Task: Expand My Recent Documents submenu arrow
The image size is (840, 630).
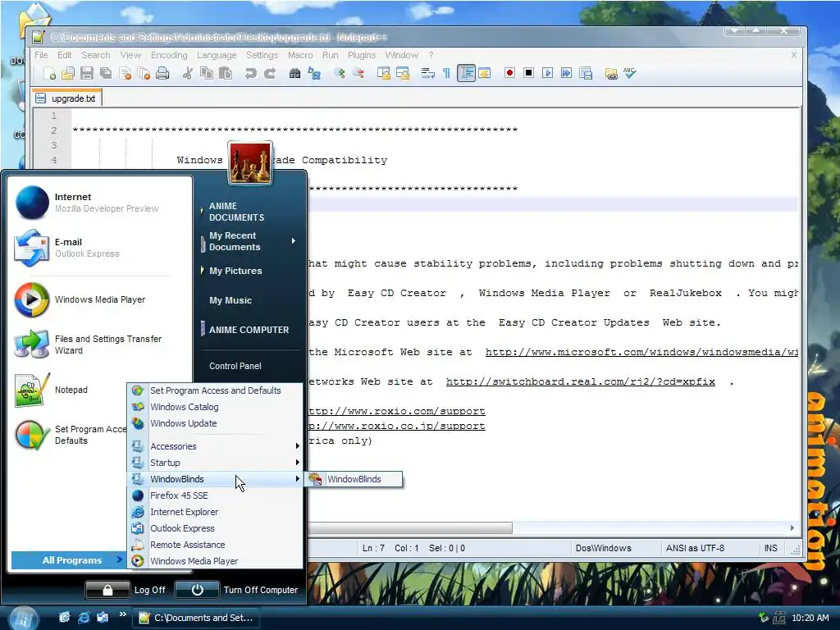Action: 294,241
